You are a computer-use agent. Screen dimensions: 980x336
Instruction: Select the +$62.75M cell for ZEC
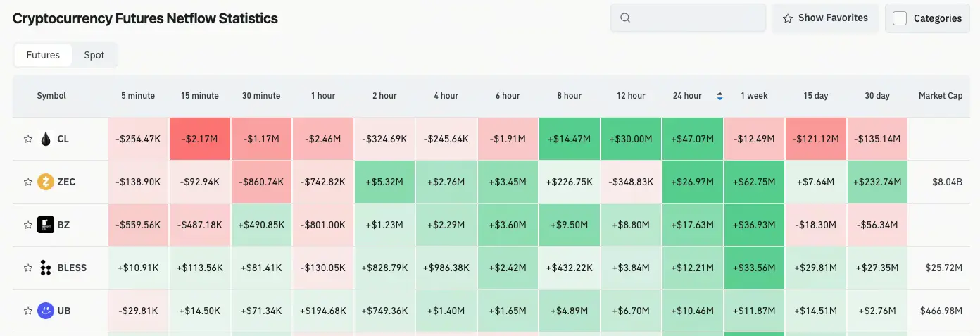tap(754, 182)
